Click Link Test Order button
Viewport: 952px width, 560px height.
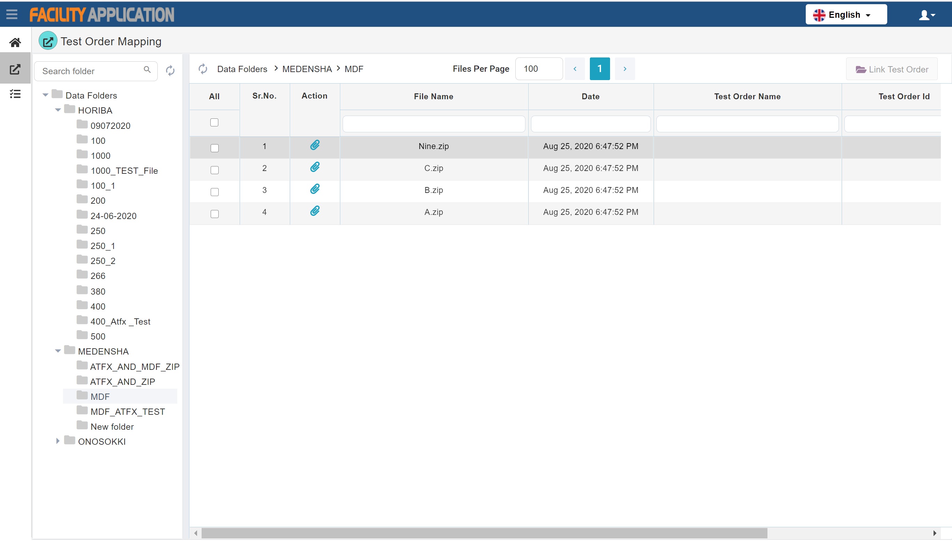point(892,69)
